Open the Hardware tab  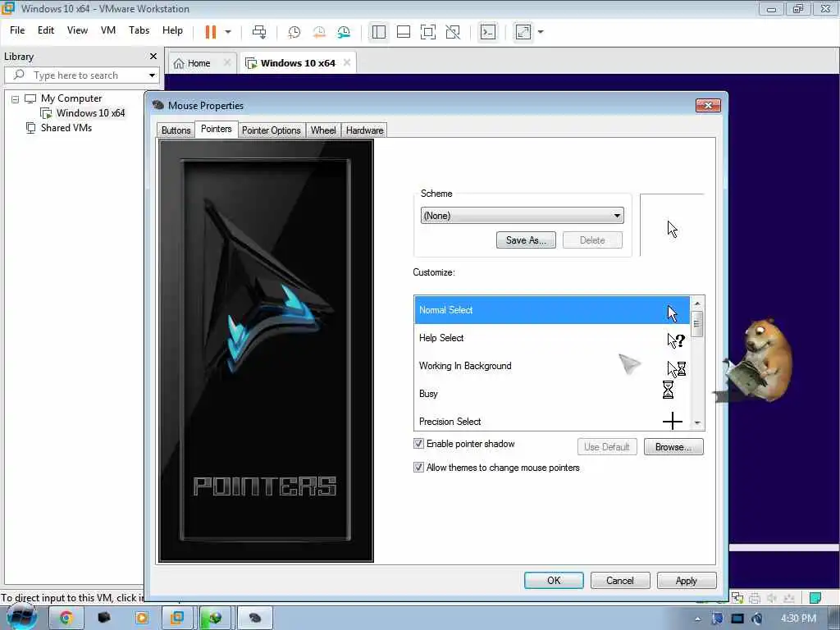[365, 130]
